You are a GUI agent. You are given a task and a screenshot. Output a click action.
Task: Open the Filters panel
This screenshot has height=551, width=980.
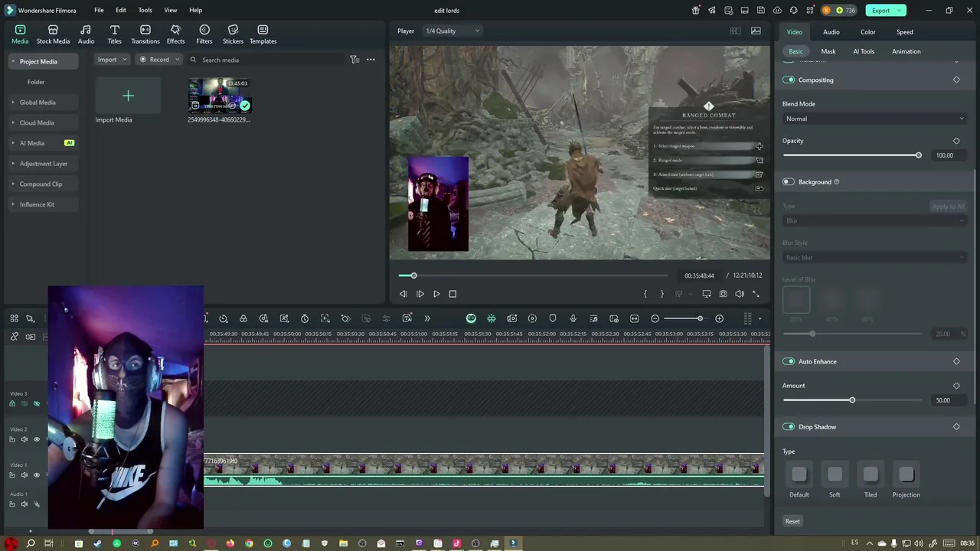pyautogui.click(x=204, y=34)
